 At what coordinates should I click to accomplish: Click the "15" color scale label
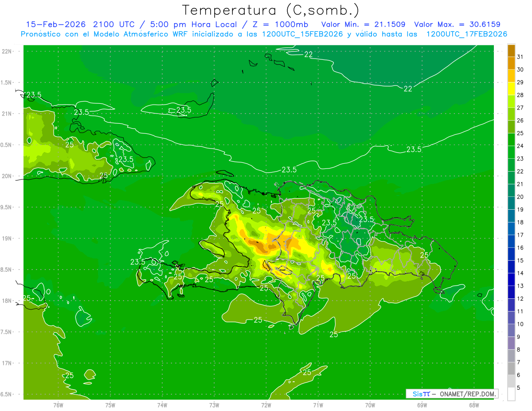click(x=520, y=261)
